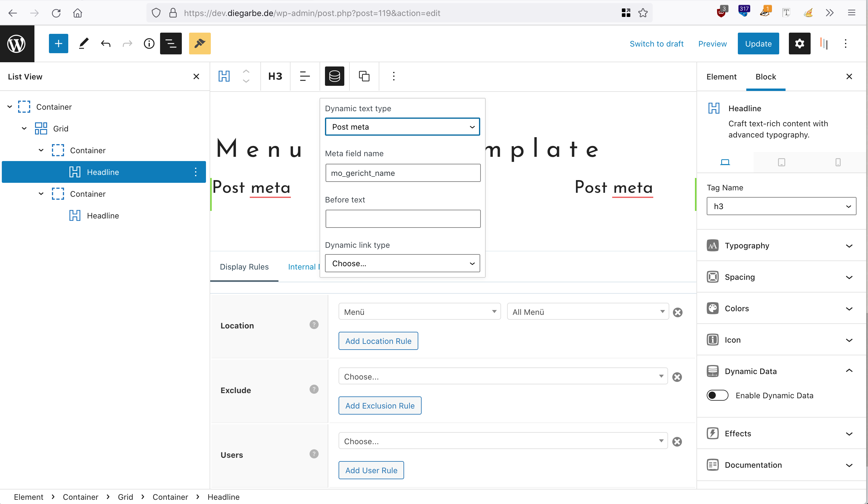868x504 pixels.
Task: Click the Update button
Action: 758,44
